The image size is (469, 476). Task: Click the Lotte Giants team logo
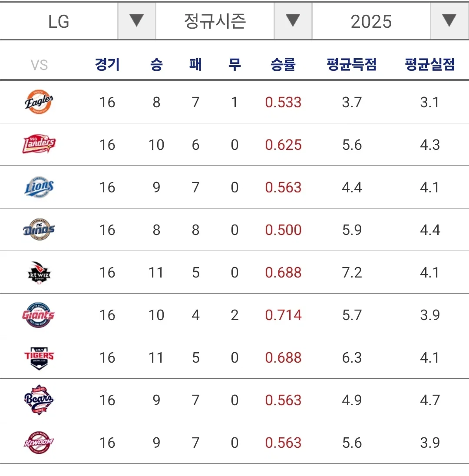pos(39,315)
